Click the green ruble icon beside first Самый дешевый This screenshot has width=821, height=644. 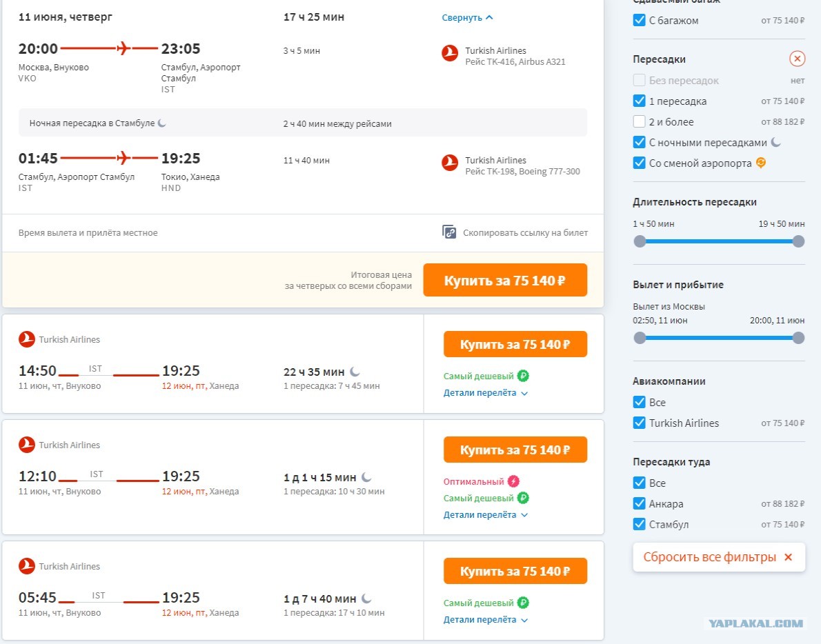click(x=523, y=376)
